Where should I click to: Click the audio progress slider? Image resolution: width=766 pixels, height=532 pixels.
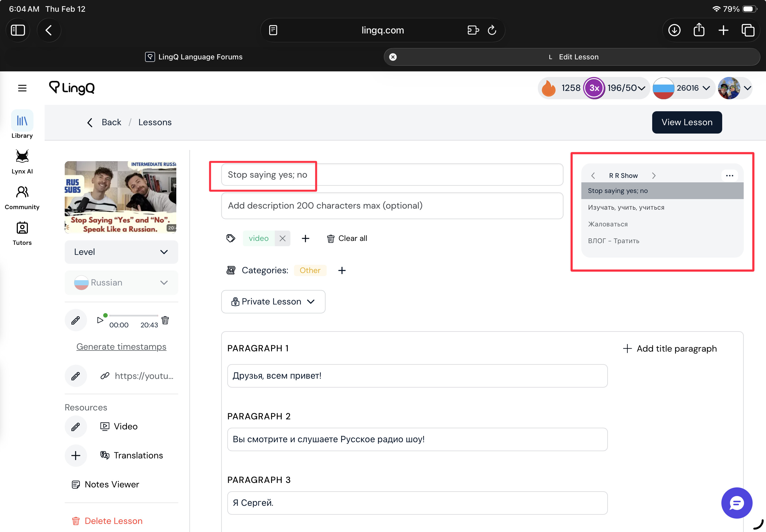point(133,315)
